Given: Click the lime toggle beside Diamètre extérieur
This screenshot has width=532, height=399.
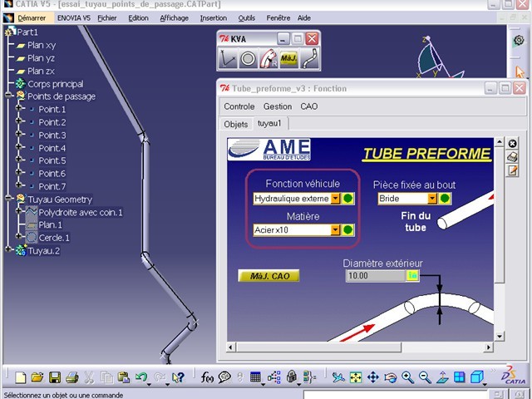Looking at the screenshot, I should 412,275.
